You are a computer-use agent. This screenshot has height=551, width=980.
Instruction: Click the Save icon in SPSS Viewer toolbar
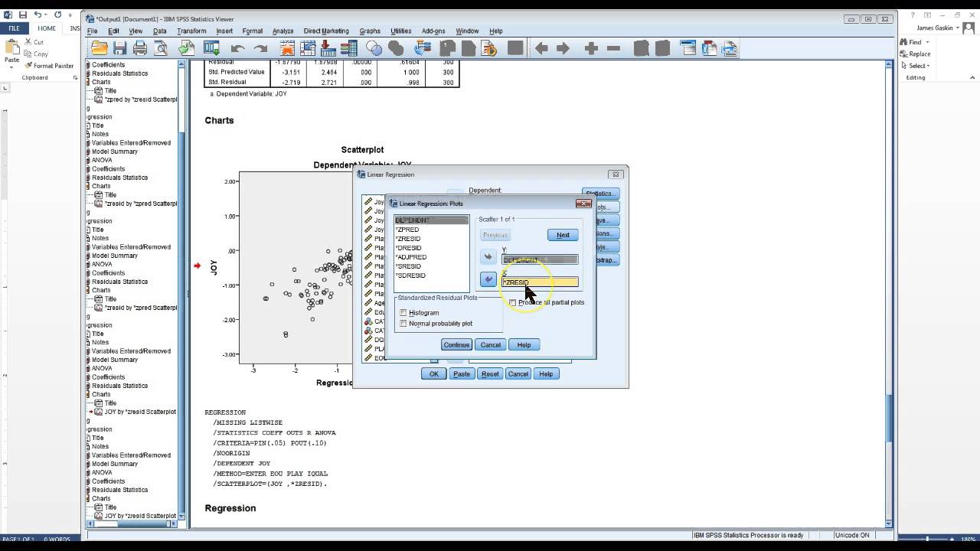(x=119, y=48)
